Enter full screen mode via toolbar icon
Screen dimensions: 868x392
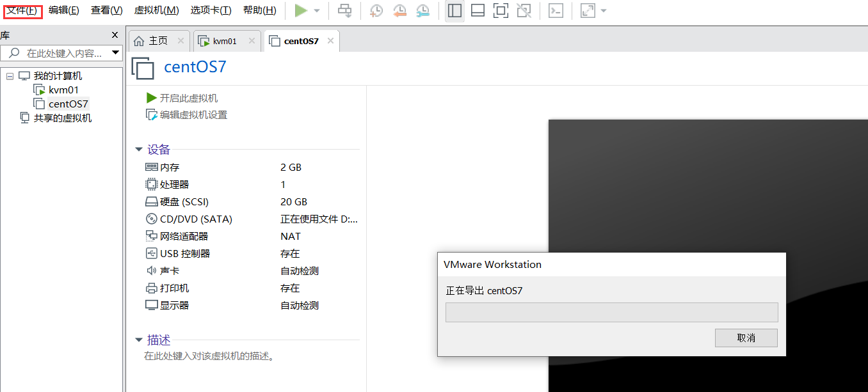coord(501,10)
